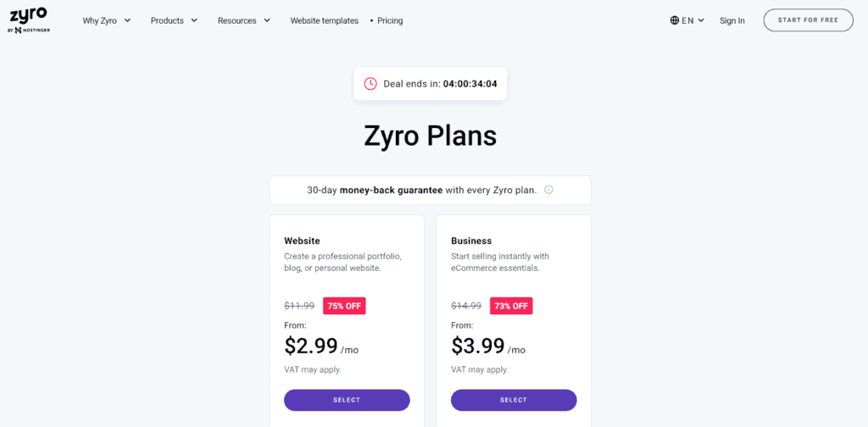Click the Business plan title
Screen dimensions: 868x427
pyautogui.click(x=471, y=241)
